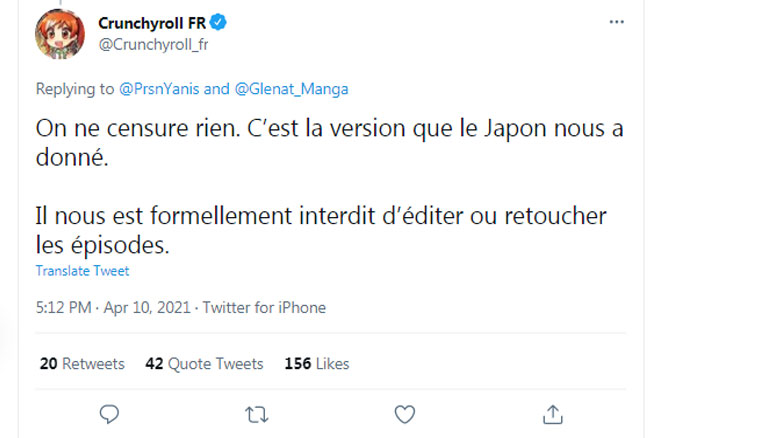Screen dimensions: 758x438
Task: Open the share tweet icon
Action: tap(552, 413)
